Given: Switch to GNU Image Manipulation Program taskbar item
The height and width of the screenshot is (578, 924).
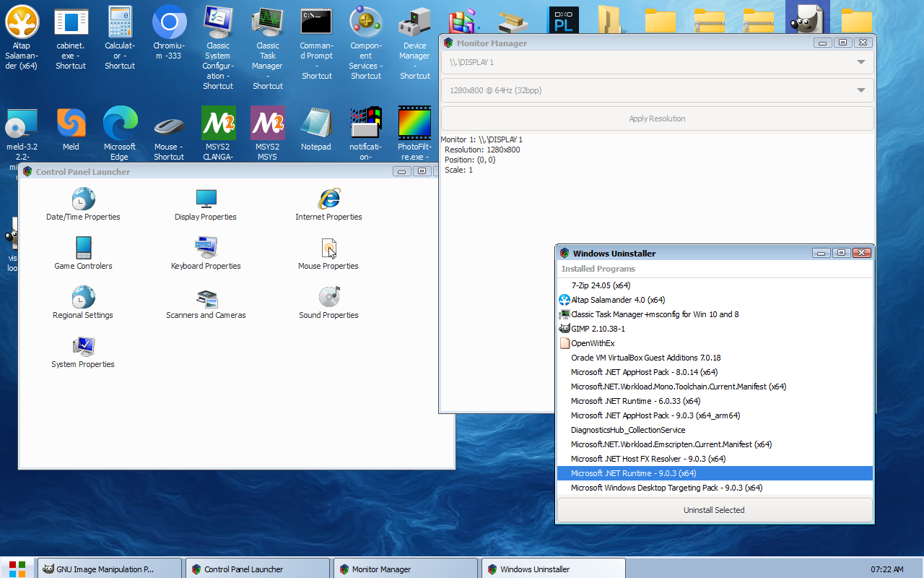Looking at the screenshot, I should 108,569.
